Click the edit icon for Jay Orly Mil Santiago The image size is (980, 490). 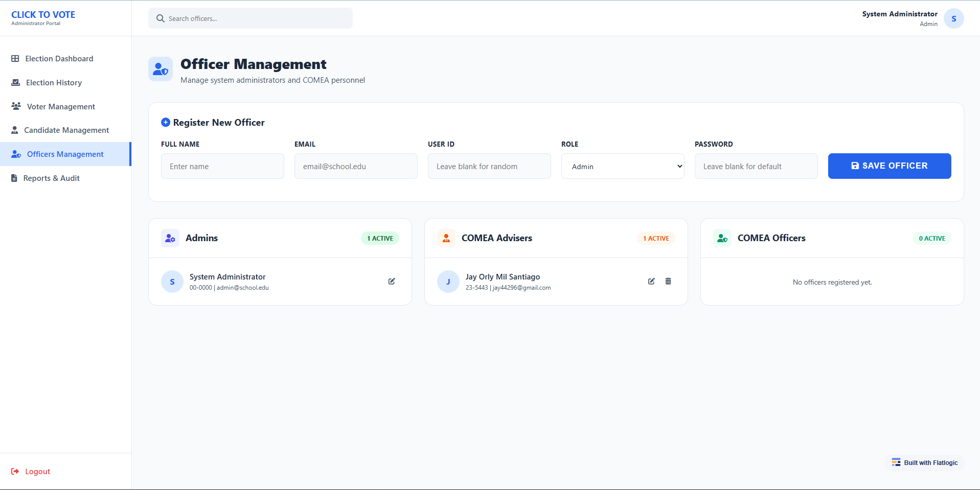click(651, 282)
